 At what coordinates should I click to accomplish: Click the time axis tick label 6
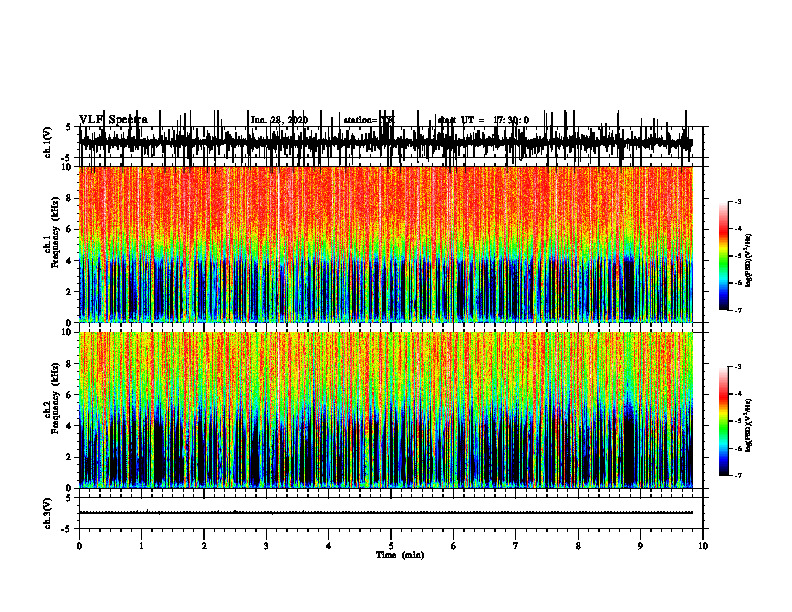453,546
